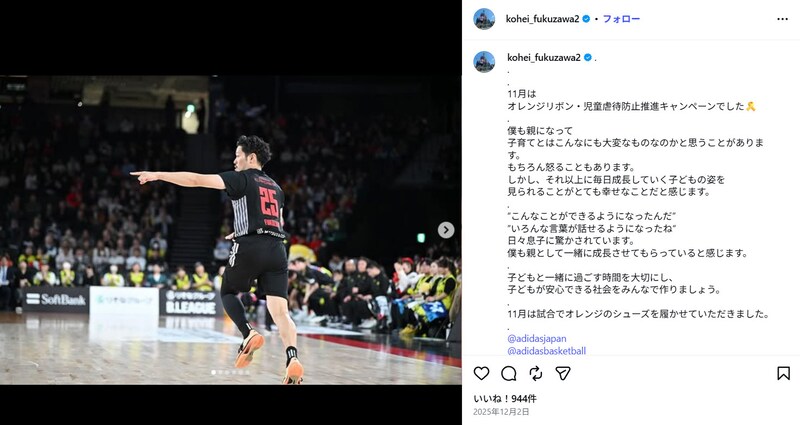Open more options three-dot menu
Viewport: 800px width, 425px height.
click(x=782, y=19)
